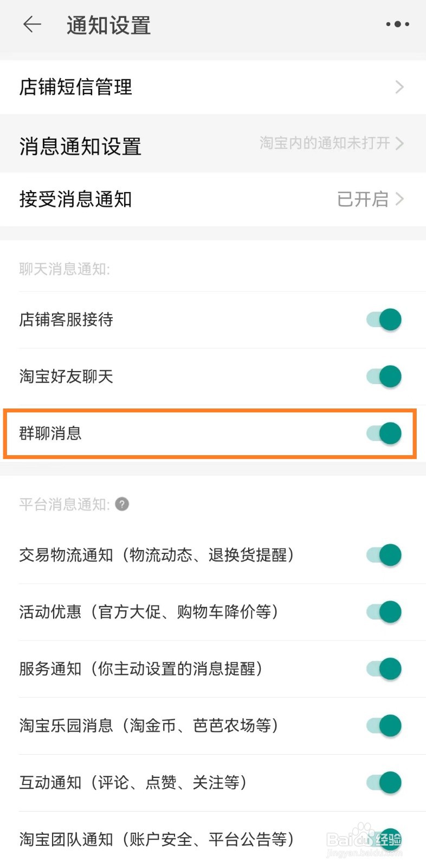426x868 pixels.
Task: Open 消息通知设置 chevron arrow
Action: (x=399, y=143)
